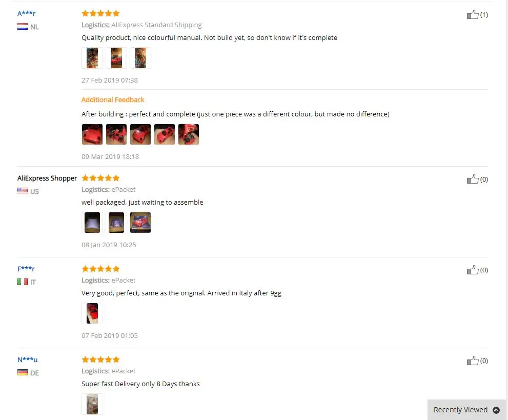Open first Additional Feedback car photo

point(92,134)
